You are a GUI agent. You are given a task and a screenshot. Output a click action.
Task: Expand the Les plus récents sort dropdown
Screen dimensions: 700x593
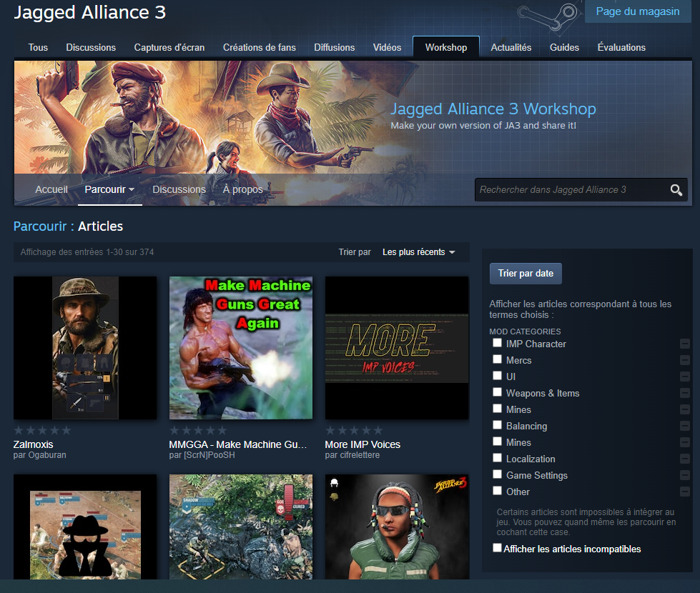pos(419,252)
